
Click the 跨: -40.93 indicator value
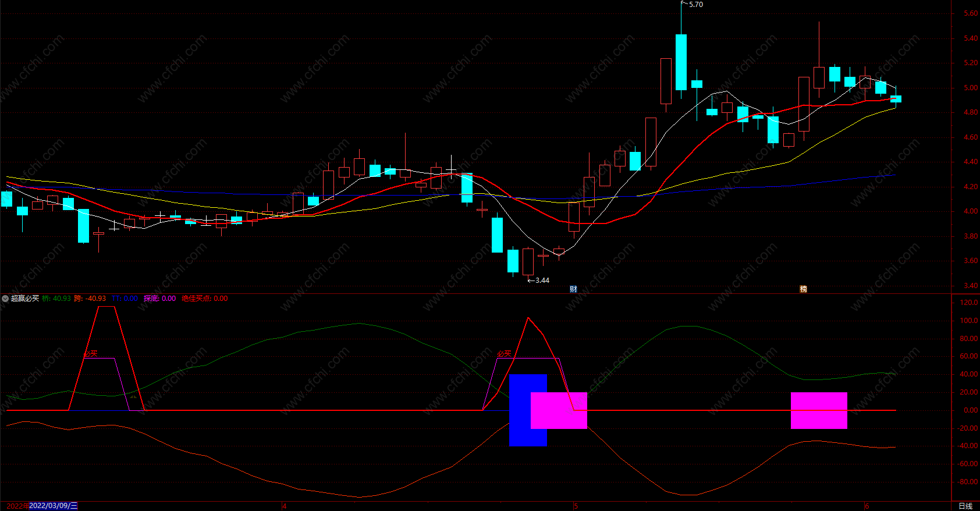click(90, 299)
